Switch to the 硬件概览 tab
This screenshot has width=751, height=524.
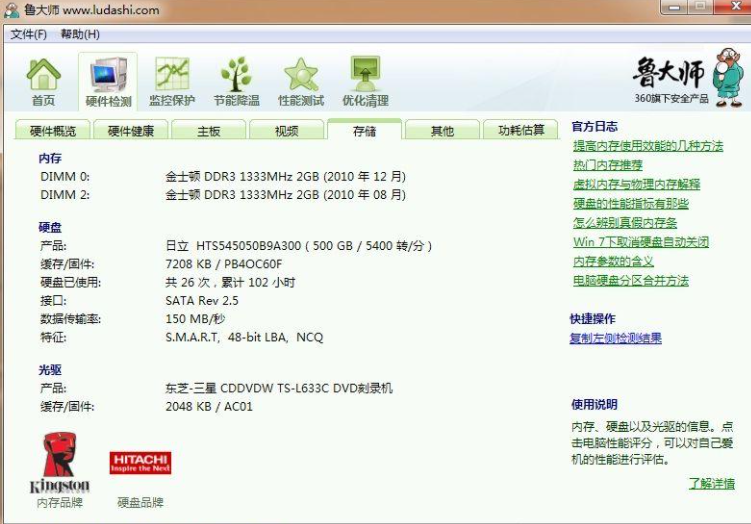point(52,131)
